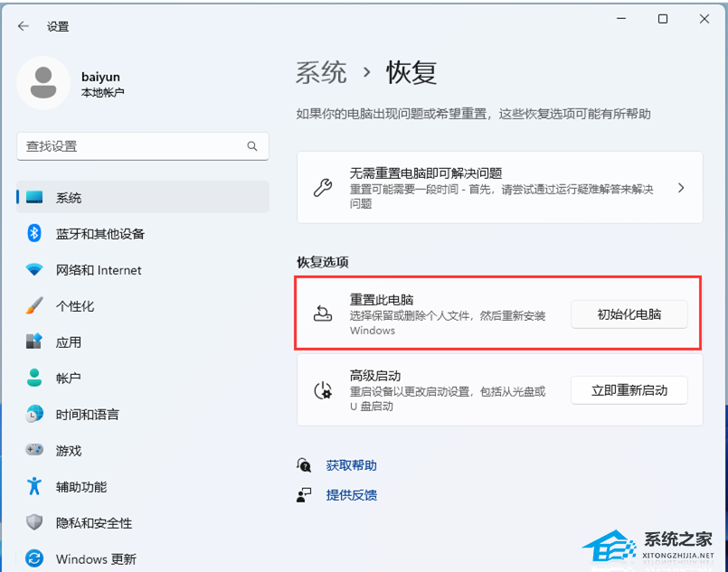Click the advanced startup power gear icon
This screenshot has width=728, height=572.
click(x=323, y=390)
